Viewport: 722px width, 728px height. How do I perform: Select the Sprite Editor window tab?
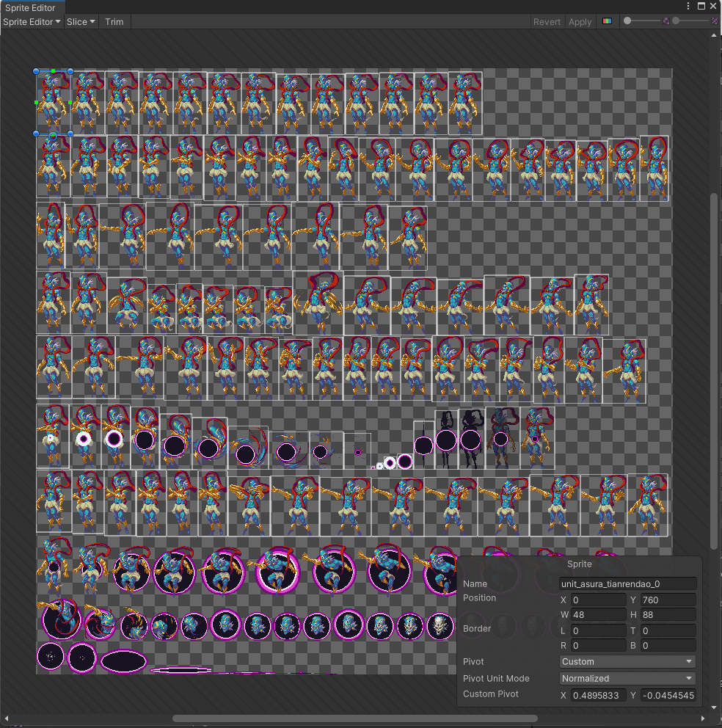coord(29,8)
